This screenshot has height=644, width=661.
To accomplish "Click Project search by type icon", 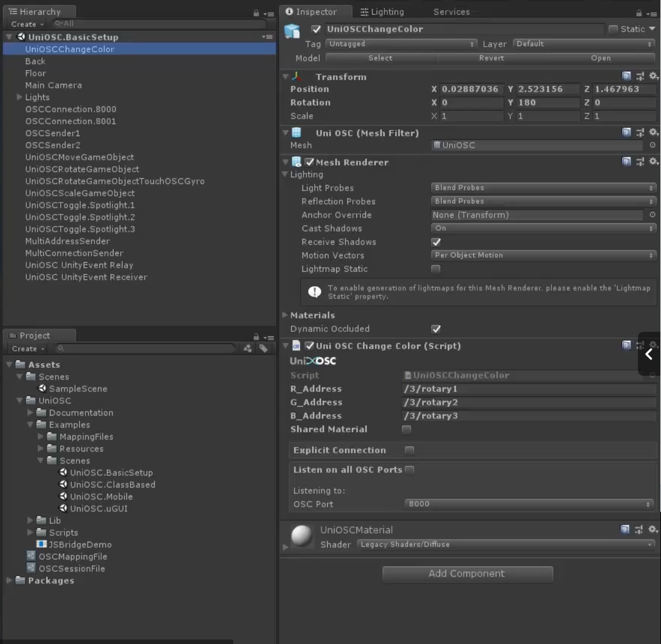I will pyautogui.click(x=247, y=348).
